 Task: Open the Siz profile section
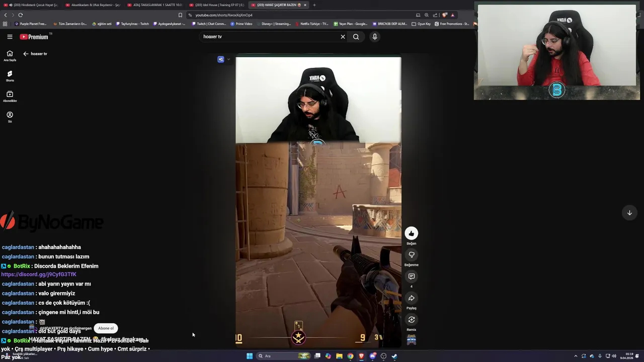(x=10, y=117)
